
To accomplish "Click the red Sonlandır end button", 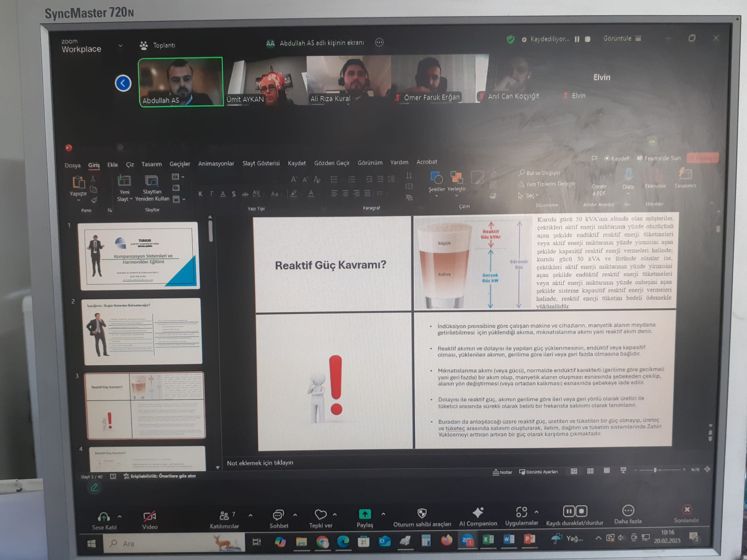I will coord(687,510).
